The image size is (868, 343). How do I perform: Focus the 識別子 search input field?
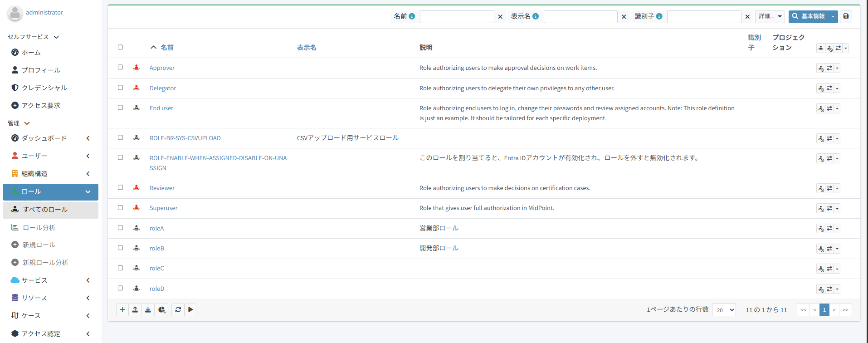point(704,17)
